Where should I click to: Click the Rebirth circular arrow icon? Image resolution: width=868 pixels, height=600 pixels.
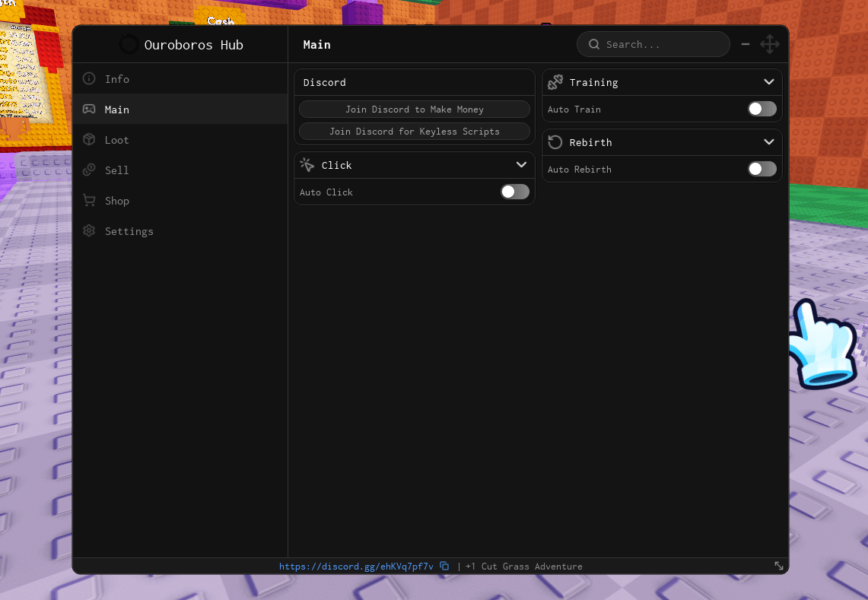555,142
